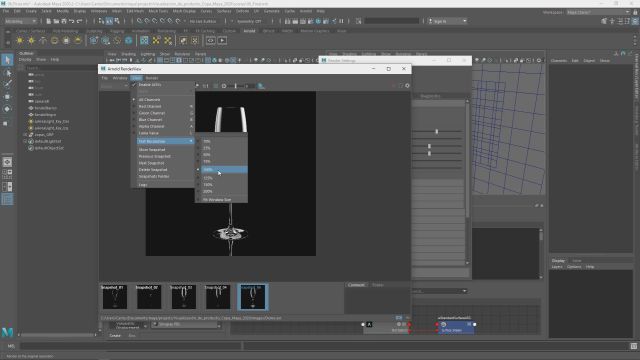Adjust top slider handle in Render Settings window
This screenshot has width=640, height=360.
coord(436,131)
